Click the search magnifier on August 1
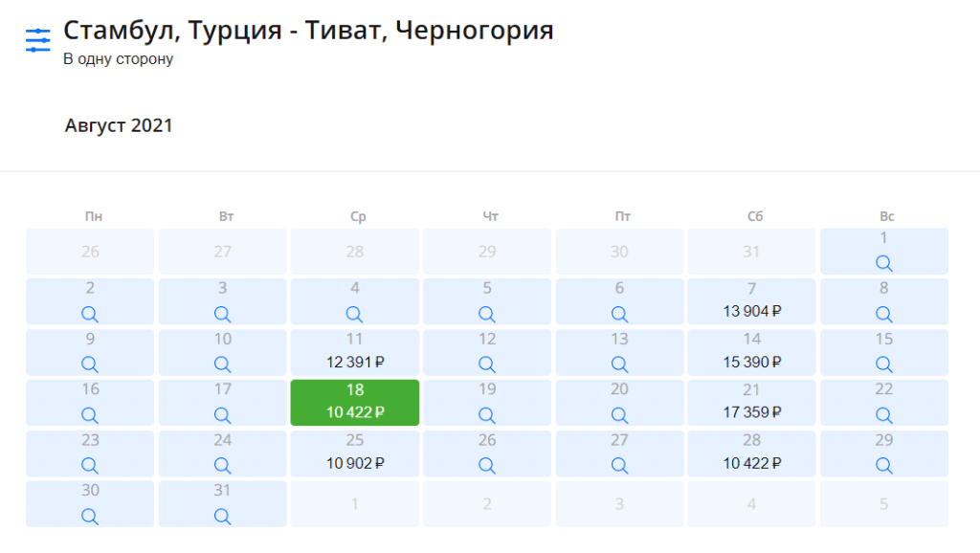 (x=883, y=263)
